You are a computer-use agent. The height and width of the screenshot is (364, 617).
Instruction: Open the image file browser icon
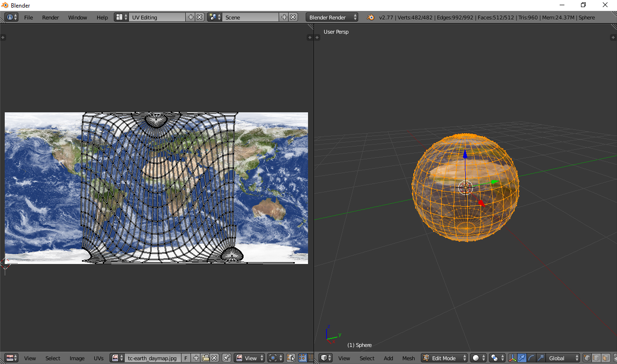[x=205, y=358]
